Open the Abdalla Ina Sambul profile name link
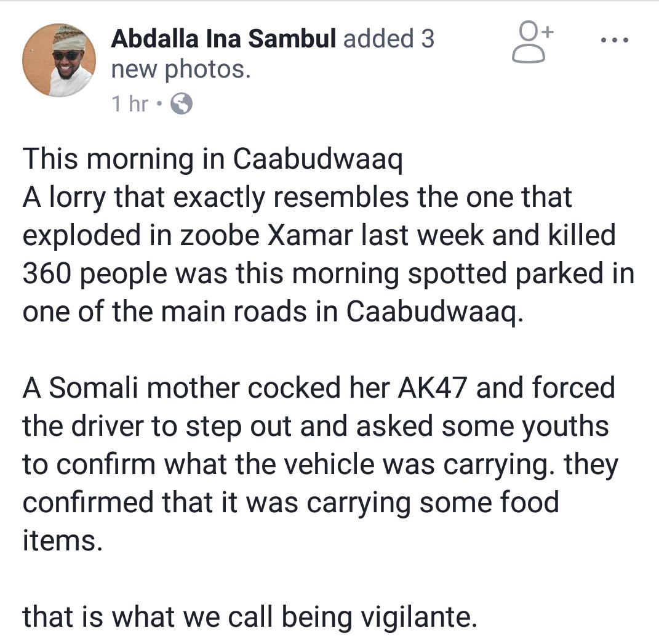The image size is (659, 644). pos(223,39)
